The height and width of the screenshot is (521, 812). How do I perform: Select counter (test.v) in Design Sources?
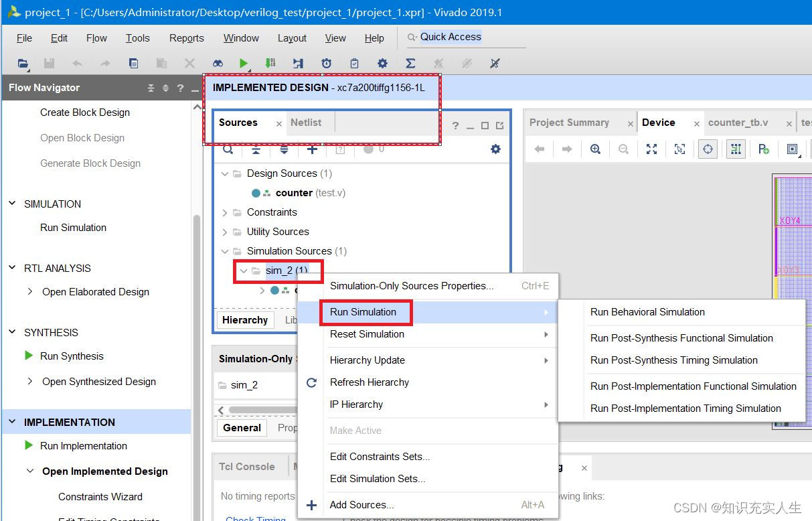[x=311, y=193]
